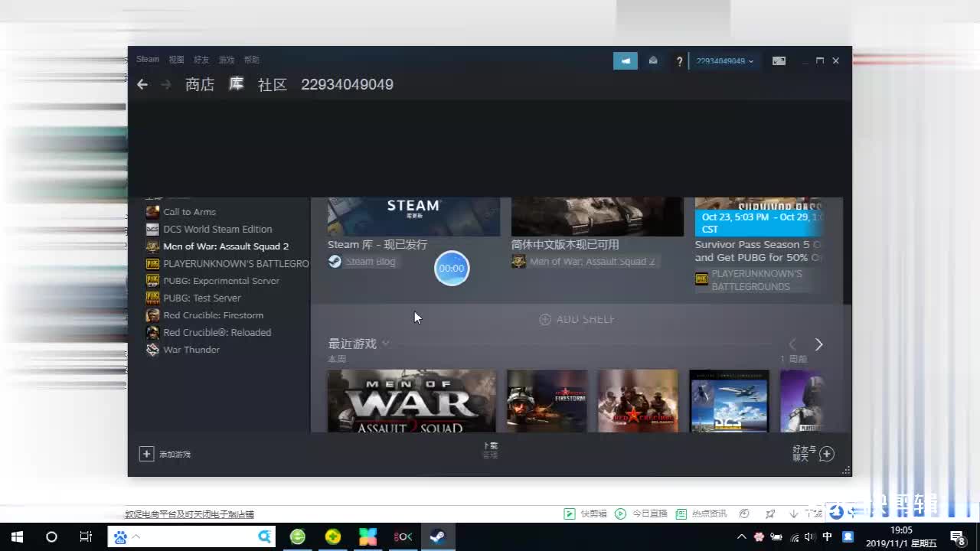The image size is (980, 551).
Task: Go forward with the Steam forward arrow
Action: point(166,84)
